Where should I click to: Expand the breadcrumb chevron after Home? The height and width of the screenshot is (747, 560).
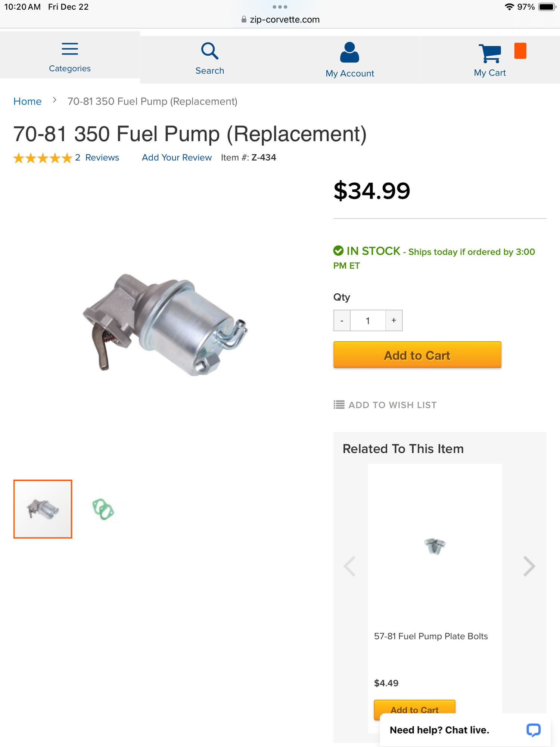point(55,100)
